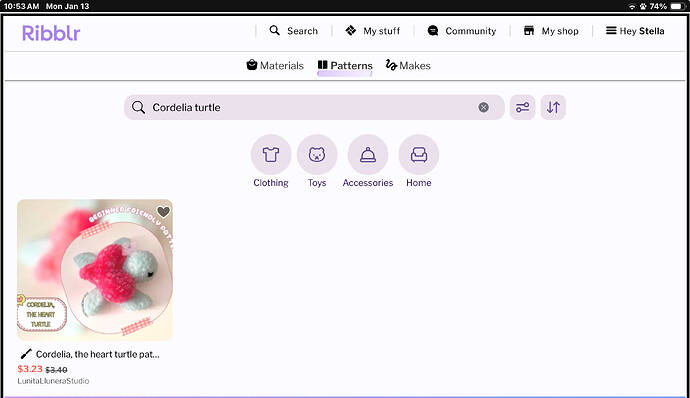Toggle the heart favorite on Cordelia pattern
This screenshot has height=398, width=690.
tap(163, 212)
